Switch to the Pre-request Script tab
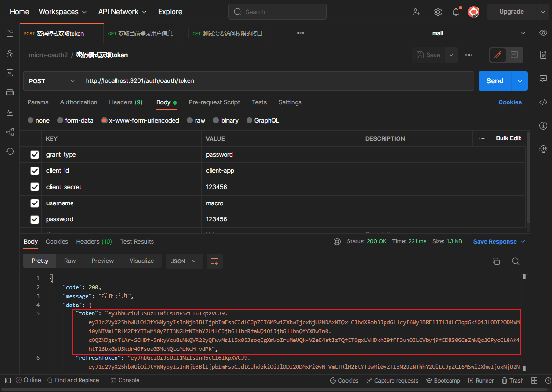 click(x=214, y=102)
